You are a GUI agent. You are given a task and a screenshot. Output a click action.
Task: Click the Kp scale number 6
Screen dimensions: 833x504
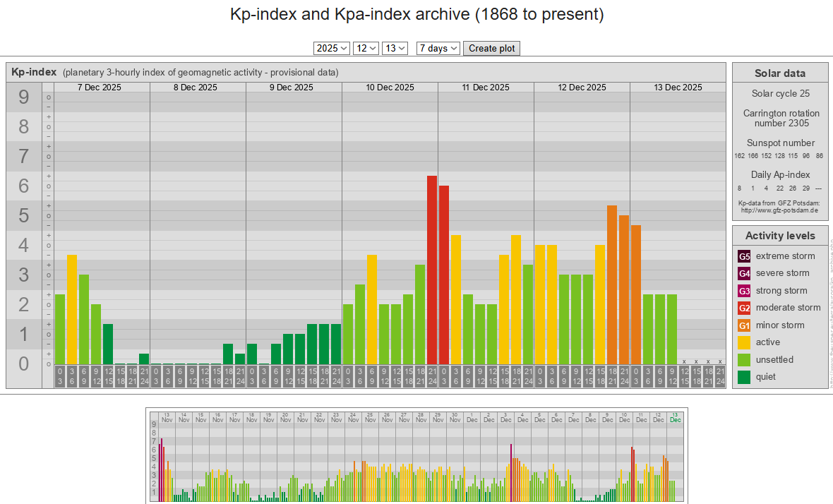point(23,186)
